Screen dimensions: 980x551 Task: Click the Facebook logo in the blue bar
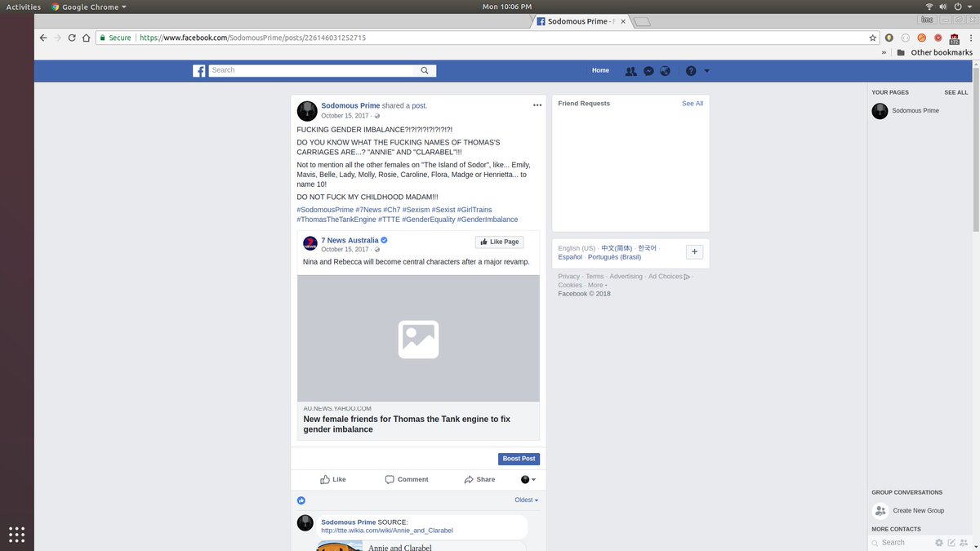point(198,71)
